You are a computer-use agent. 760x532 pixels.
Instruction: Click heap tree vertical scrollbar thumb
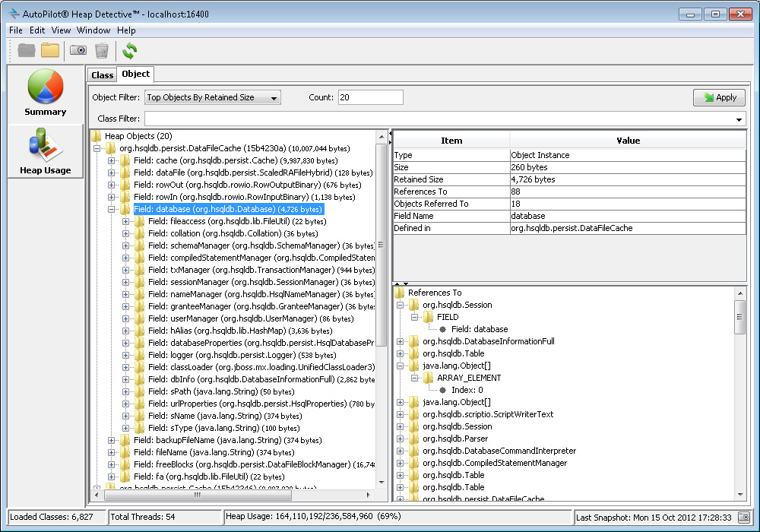point(381,245)
